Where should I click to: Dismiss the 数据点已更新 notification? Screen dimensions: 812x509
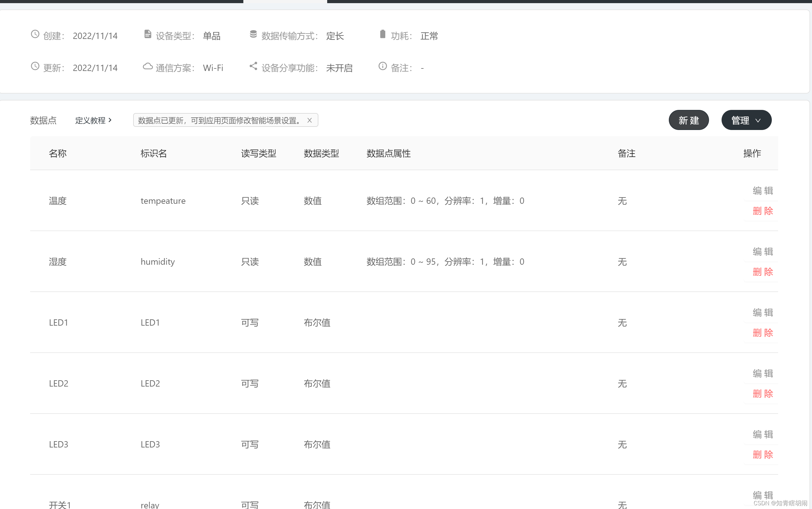[x=309, y=120]
